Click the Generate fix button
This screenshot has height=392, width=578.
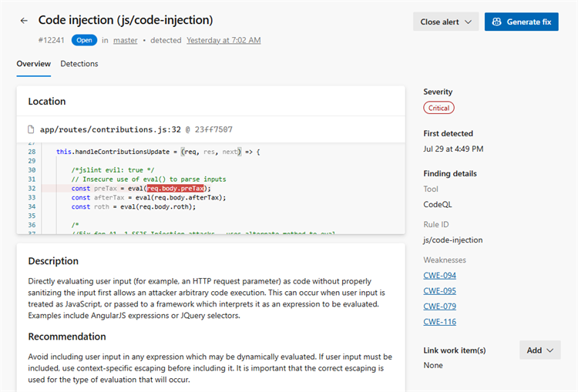[521, 22]
